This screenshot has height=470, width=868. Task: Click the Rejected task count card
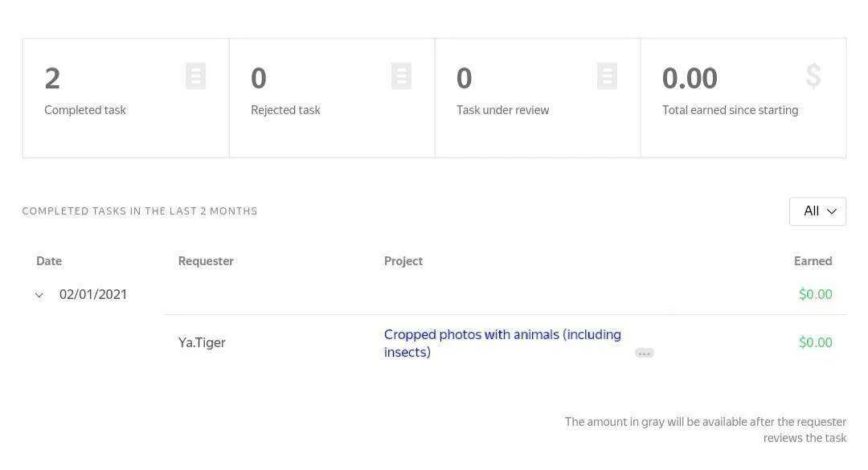click(x=332, y=98)
